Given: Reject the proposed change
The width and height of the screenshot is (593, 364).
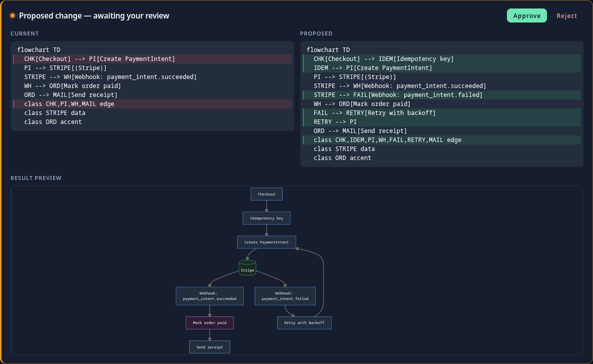Looking at the screenshot, I should pos(566,15).
